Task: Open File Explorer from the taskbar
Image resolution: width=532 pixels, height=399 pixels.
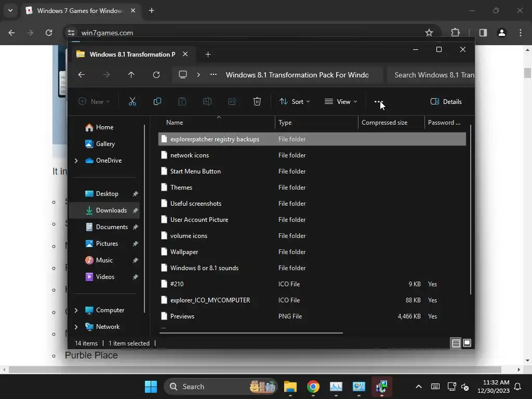Action: tap(290, 387)
